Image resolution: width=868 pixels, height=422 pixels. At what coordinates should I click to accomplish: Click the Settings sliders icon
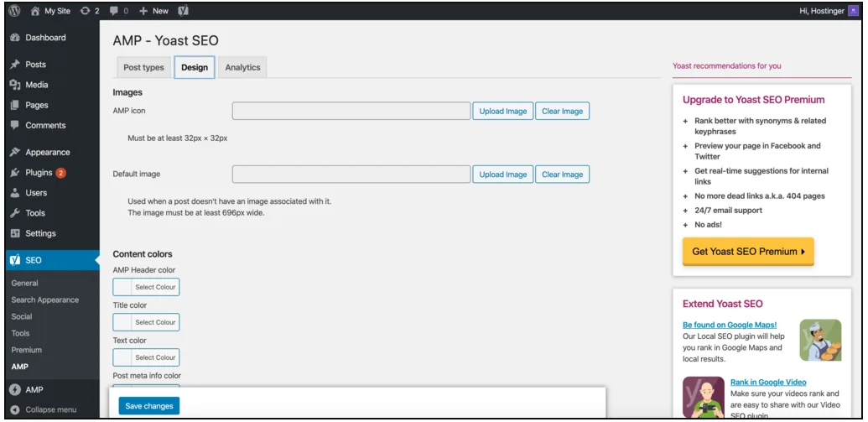tap(15, 233)
